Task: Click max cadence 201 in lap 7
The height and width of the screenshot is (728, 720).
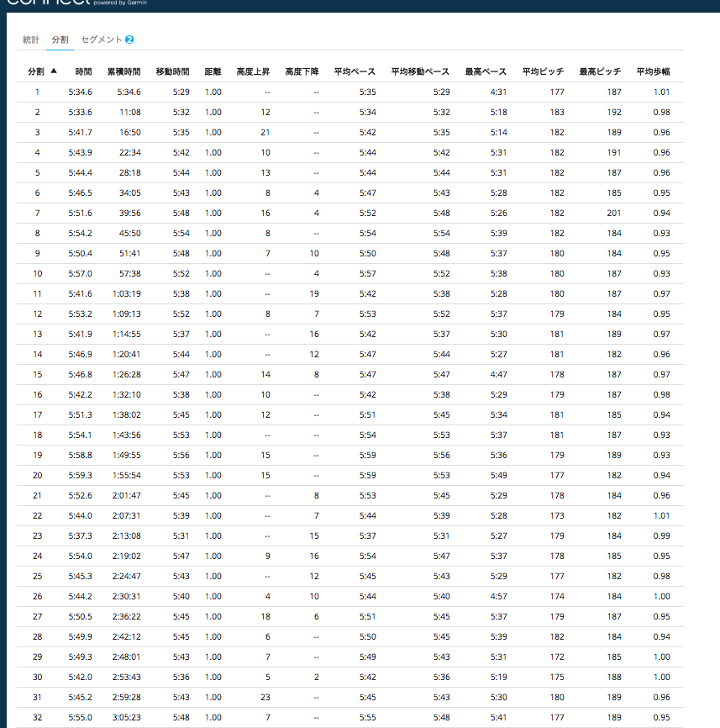Action: coord(614,214)
